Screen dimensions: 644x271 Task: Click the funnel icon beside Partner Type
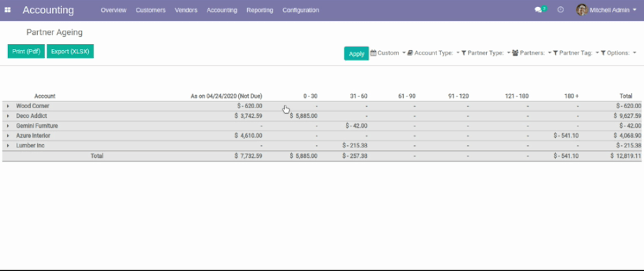pyautogui.click(x=464, y=53)
